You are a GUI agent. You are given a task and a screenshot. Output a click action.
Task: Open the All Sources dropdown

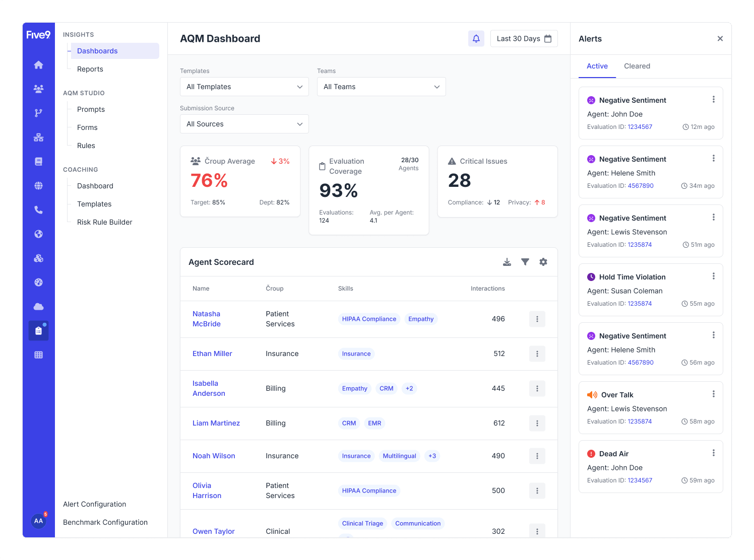(x=244, y=124)
